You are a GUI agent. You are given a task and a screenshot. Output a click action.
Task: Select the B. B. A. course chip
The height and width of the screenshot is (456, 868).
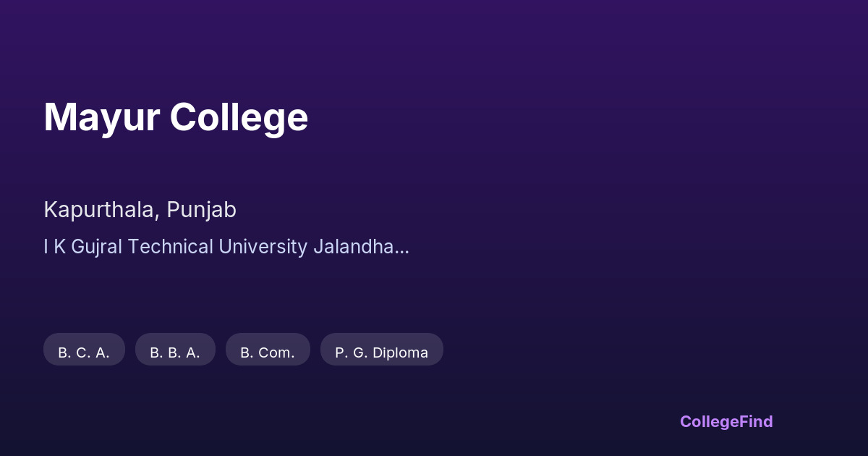pyautogui.click(x=175, y=352)
